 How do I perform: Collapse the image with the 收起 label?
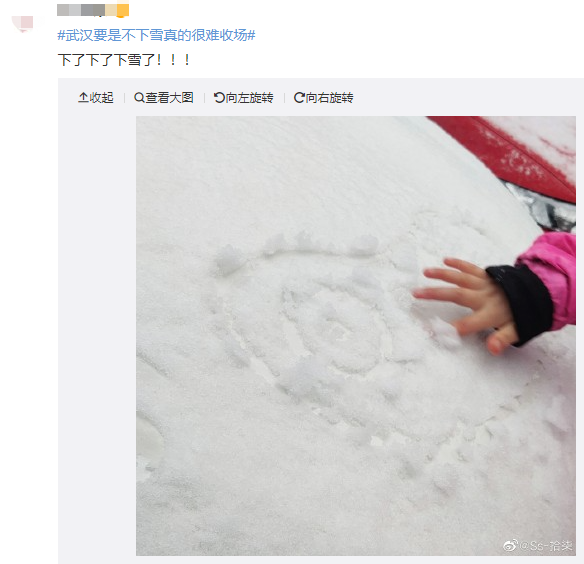pyautogui.click(x=96, y=98)
